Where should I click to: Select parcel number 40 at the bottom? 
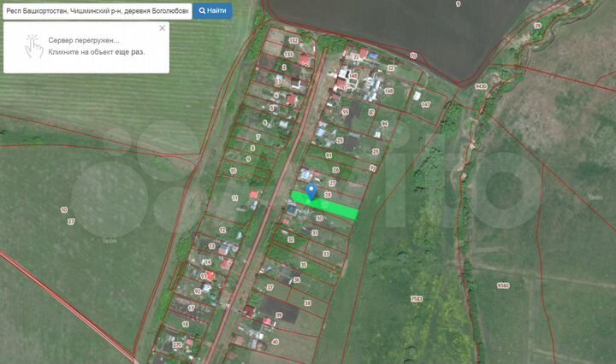pos(274,341)
